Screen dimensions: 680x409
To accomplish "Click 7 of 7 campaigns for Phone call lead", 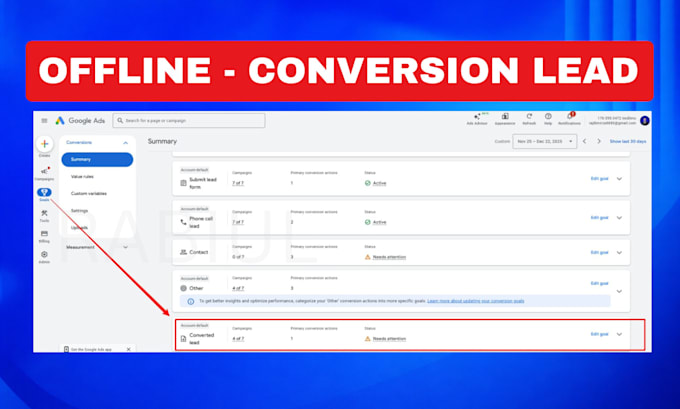I will click(238, 222).
